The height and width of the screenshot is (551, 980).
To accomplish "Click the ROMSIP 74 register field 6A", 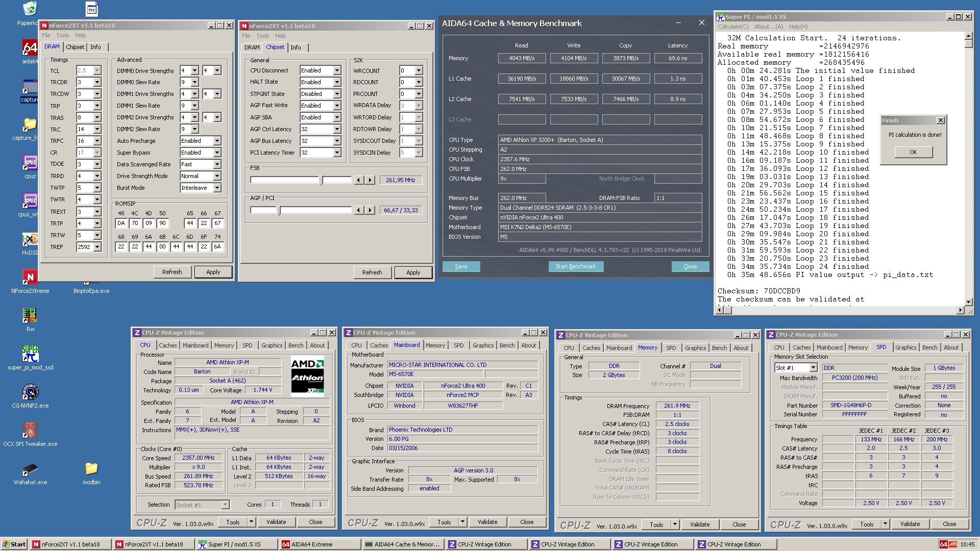I will click(x=217, y=247).
